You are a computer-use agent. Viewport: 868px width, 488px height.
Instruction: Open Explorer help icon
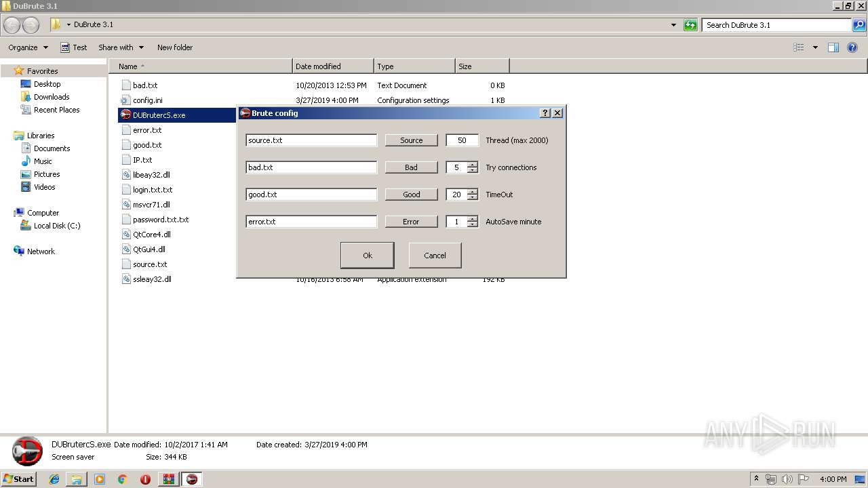[852, 47]
